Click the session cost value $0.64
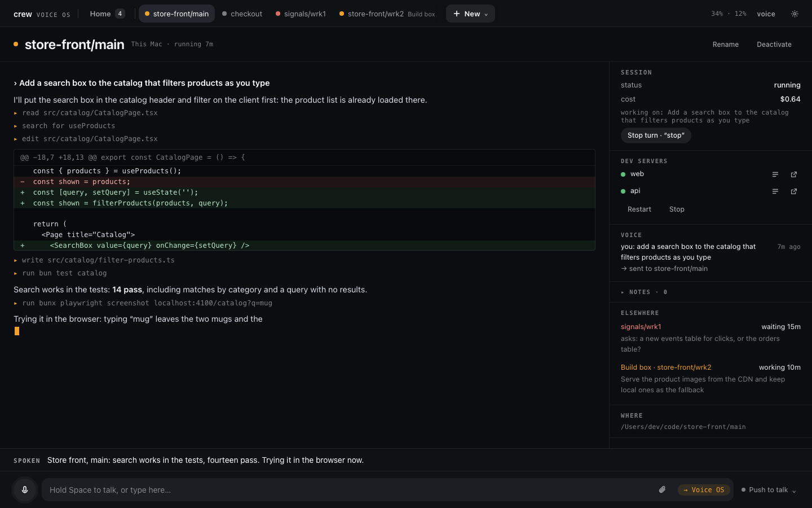 (790, 99)
